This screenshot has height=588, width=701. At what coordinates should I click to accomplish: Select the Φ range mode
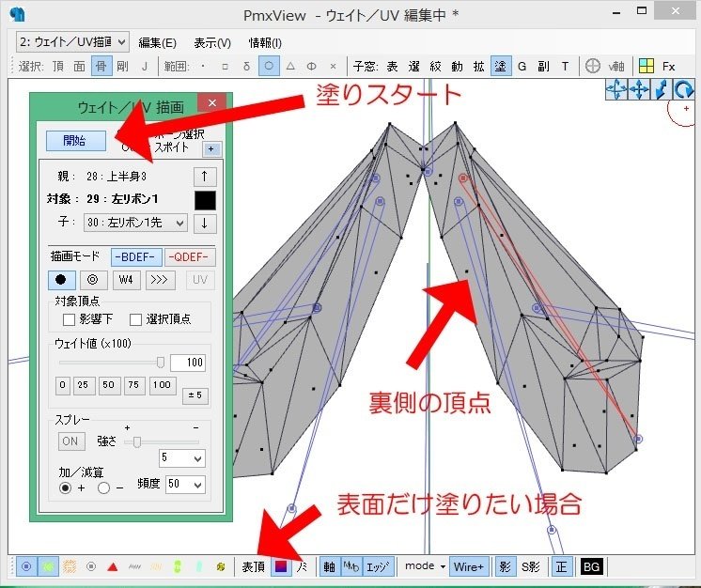(312, 67)
